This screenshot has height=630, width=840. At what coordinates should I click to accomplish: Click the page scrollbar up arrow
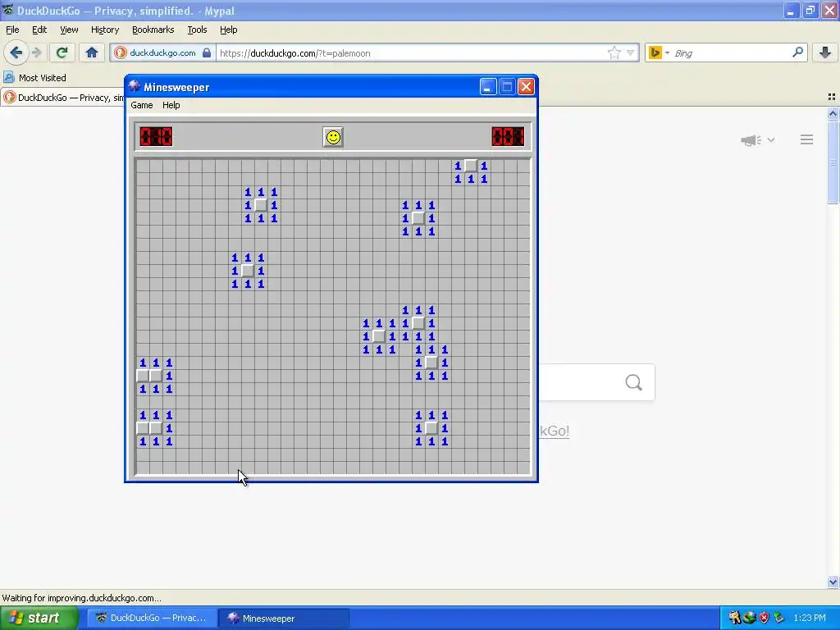pyautogui.click(x=833, y=113)
